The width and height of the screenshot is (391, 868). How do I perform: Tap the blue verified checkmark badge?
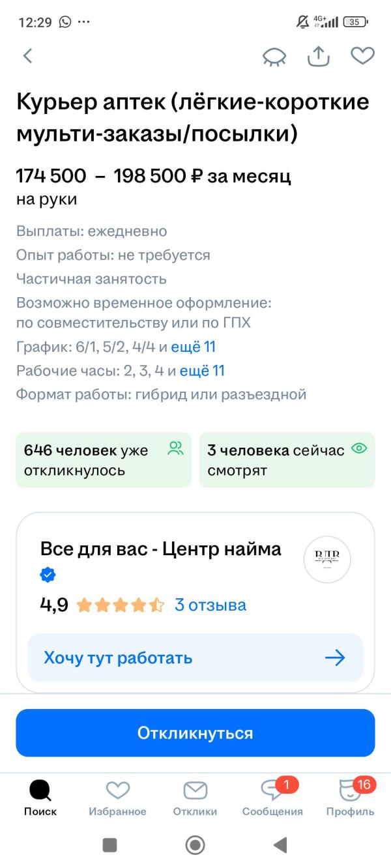click(48, 575)
